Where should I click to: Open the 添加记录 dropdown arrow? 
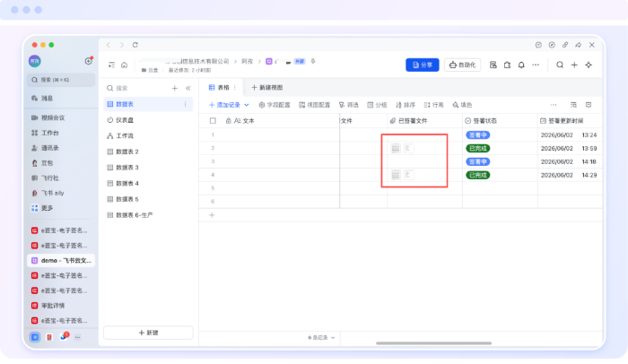[x=247, y=105]
